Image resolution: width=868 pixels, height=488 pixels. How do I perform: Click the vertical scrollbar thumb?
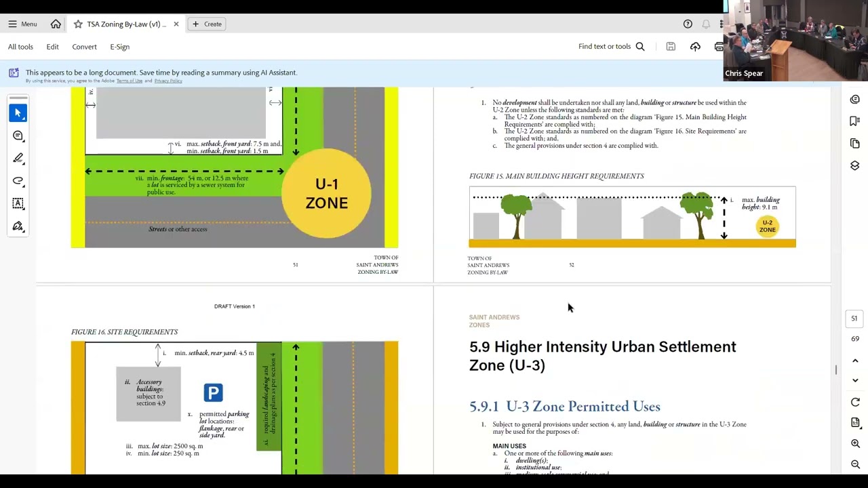(836, 369)
